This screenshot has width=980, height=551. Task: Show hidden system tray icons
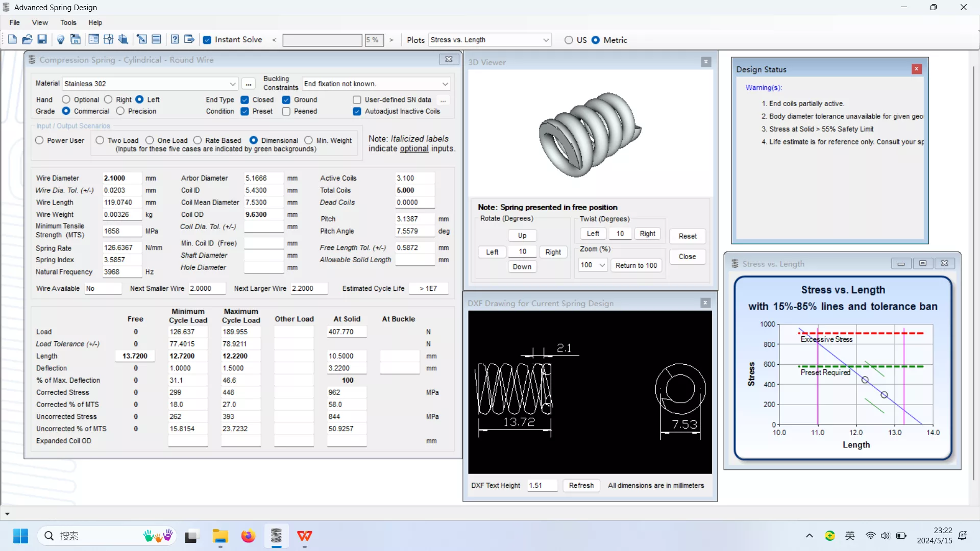809,536
